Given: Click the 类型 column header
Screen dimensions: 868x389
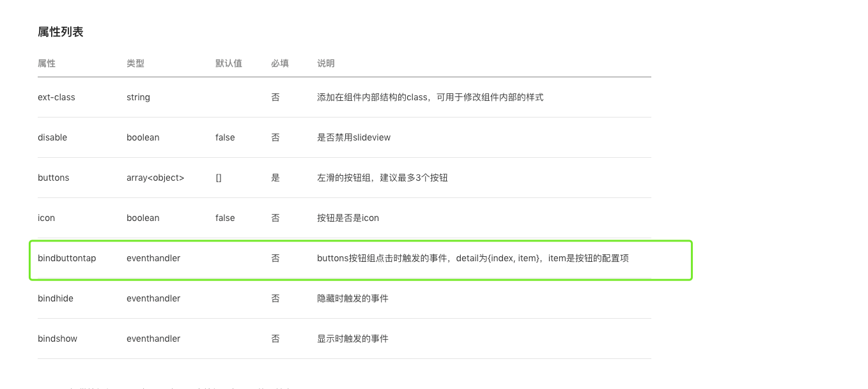Looking at the screenshot, I should (136, 63).
